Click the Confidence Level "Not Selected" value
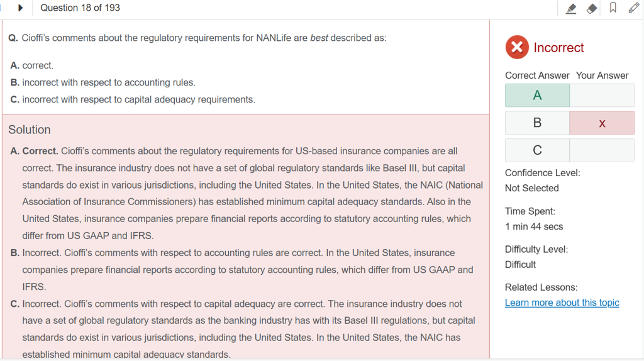The height and width of the screenshot is (361, 644). (x=531, y=188)
